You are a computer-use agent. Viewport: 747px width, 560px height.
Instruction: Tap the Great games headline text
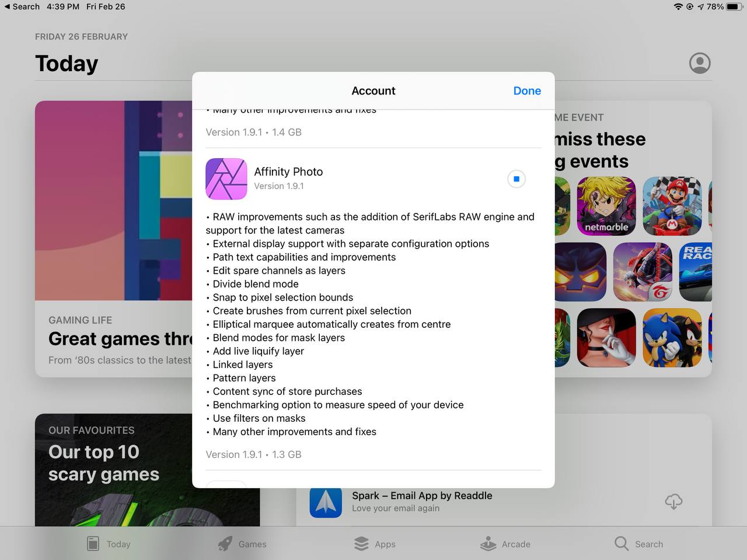pos(120,338)
